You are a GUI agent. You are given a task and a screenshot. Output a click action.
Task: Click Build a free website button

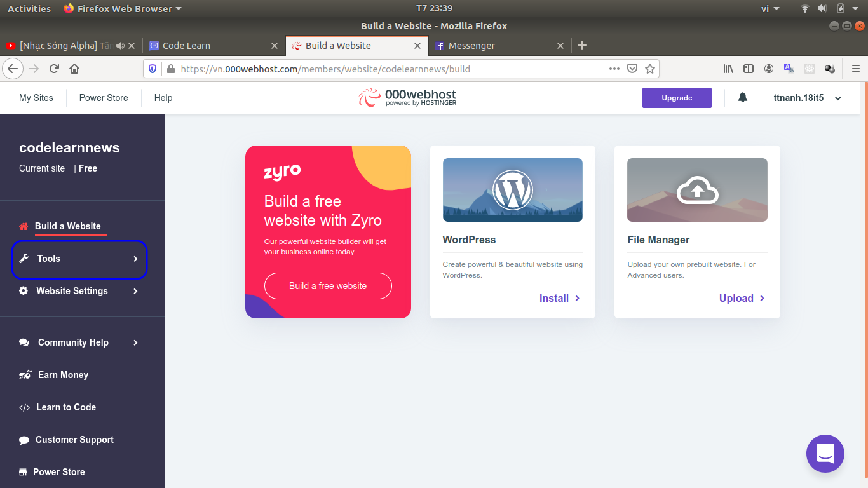(328, 286)
